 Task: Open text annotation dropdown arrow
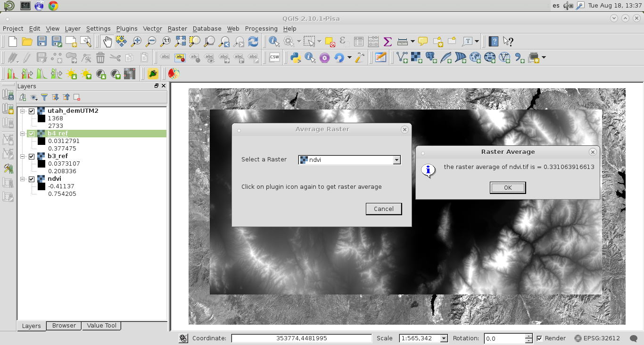[477, 42]
